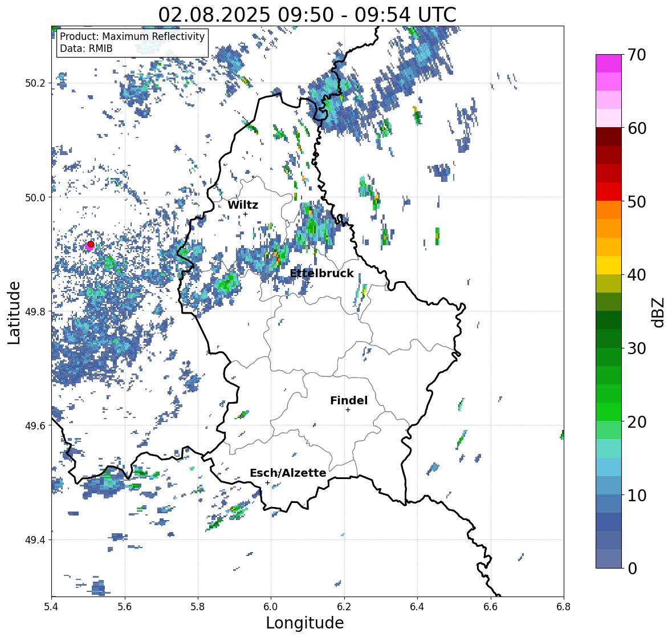Click the 'Product: Maximum Reflectivity' legend text
672x637 pixels.
click(132, 36)
